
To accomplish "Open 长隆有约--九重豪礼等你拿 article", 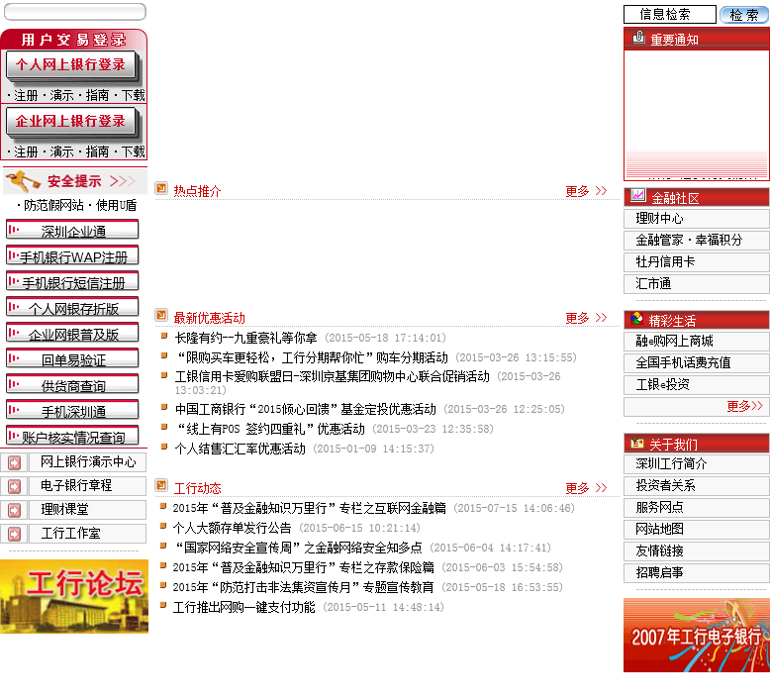I will (x=246, y=338).
